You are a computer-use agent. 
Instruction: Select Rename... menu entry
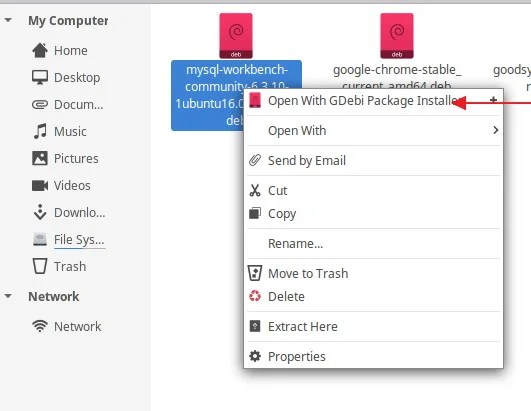374,243
